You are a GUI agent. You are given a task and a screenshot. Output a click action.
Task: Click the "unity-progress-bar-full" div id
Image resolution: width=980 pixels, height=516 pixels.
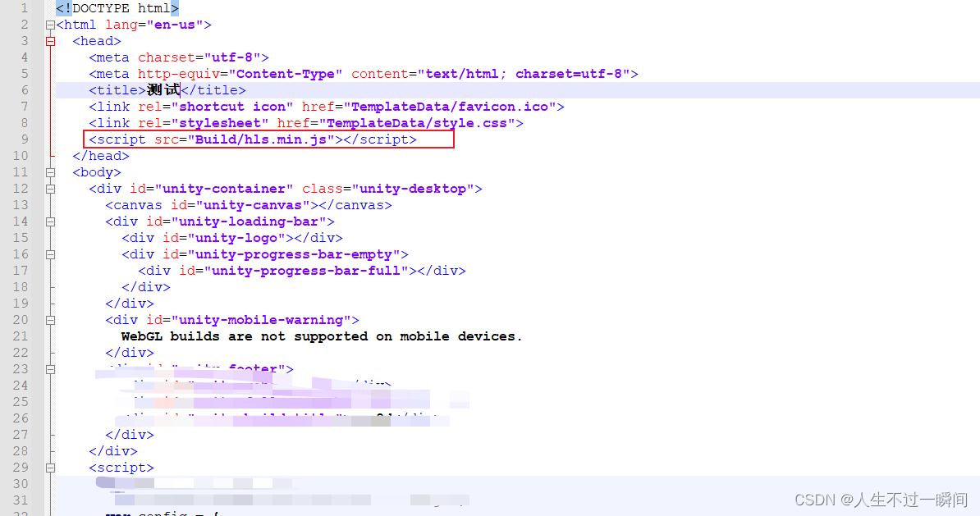coord(306,271)
